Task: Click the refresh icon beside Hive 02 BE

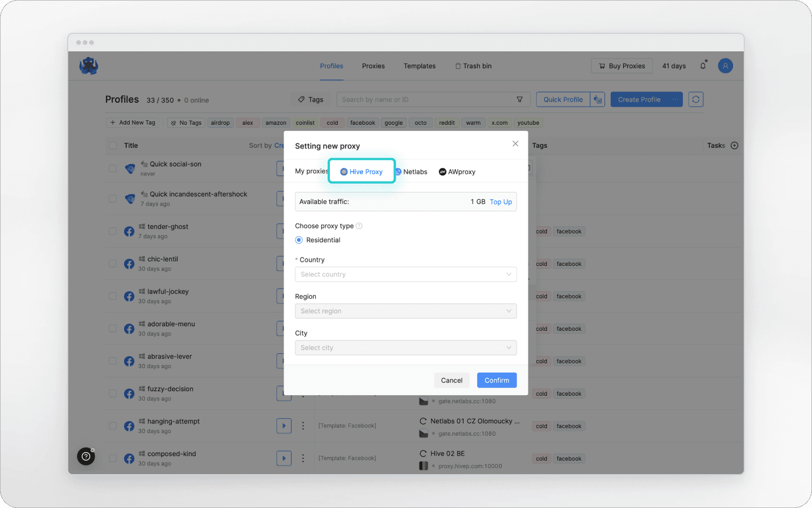Action: 423,453
